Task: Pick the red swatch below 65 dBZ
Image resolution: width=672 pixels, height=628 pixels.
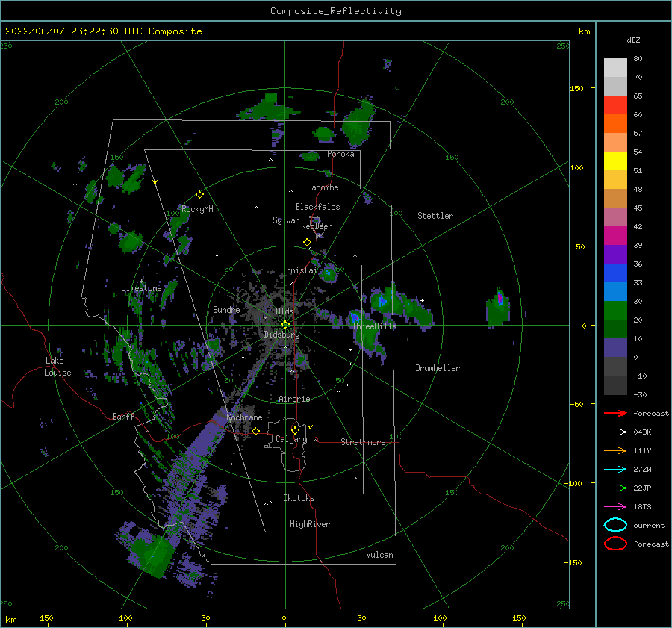Action: (x=615, y=105)
